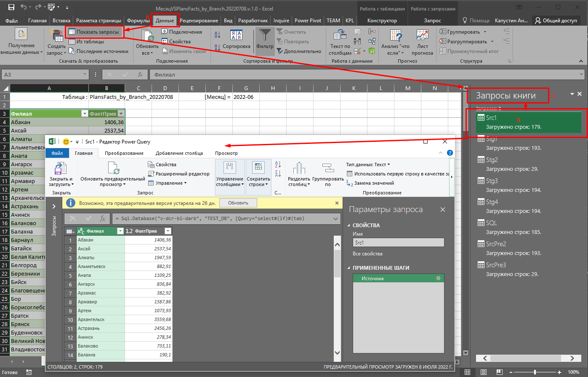Click Split Column (Разделить столбец) icon
Viewport: 588px width, 377px height.
click(299, 168)
